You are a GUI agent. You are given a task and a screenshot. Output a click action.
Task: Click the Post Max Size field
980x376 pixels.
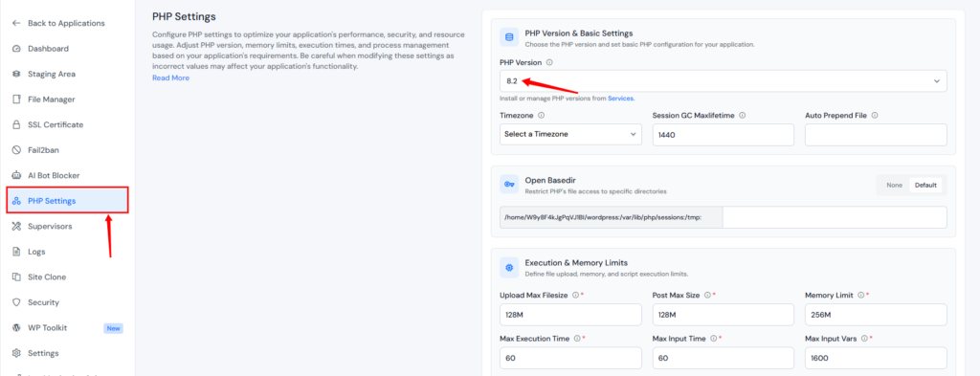[x=724, y=314]
